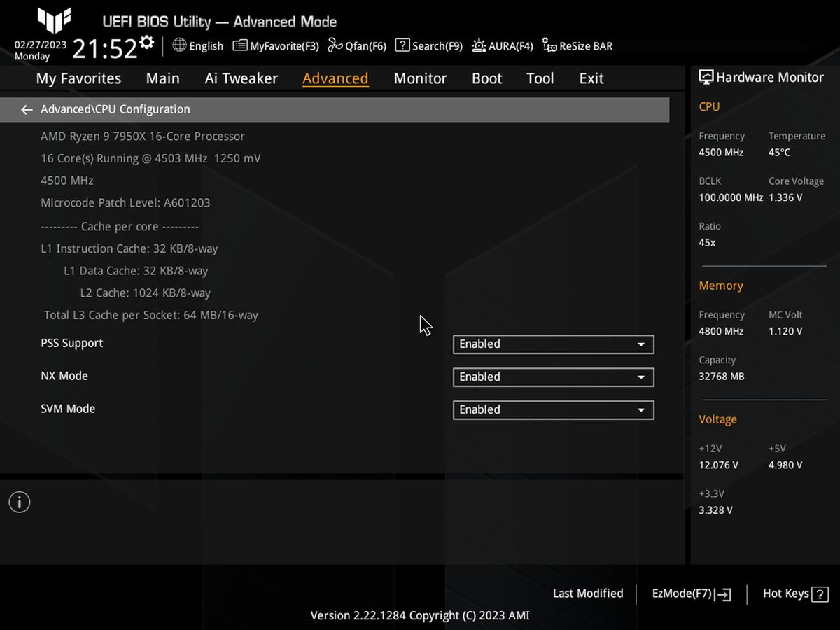Open the Hot Keys help
840x630 pixels.
[x=795, y=594]
